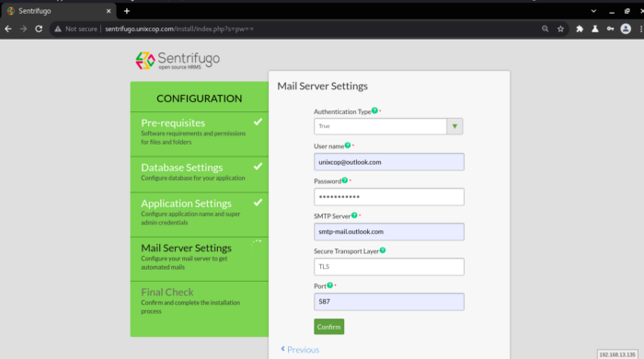Click the browser back arrow
The image size is (644, 359).
8,29
